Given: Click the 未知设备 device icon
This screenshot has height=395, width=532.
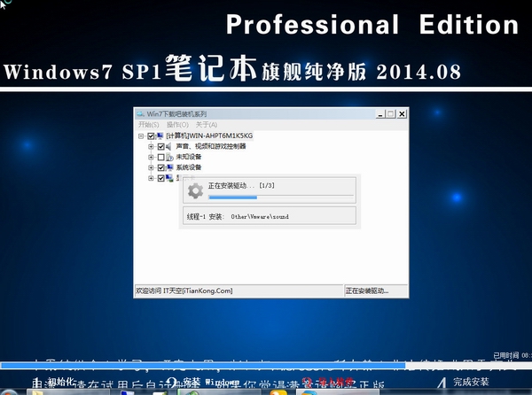Looking at the screenshot, I should pos(169,157).
